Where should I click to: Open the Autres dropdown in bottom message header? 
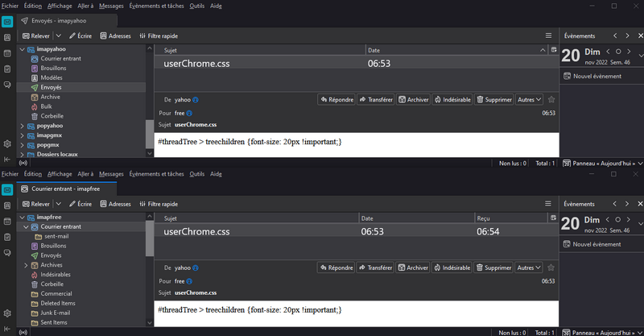(x=529, y=268)
